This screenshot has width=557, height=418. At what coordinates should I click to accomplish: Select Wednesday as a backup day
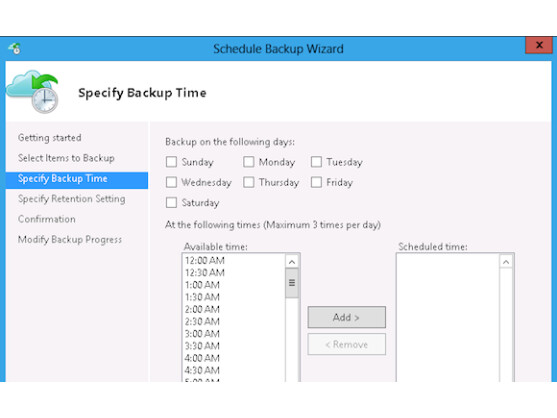(x=171, y=182)
